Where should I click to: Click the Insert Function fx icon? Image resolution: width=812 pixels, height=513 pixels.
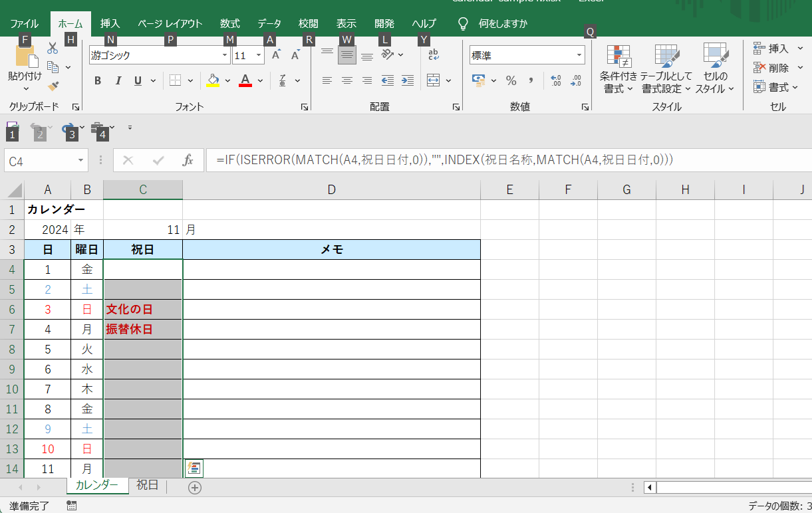tap(188, 160)
